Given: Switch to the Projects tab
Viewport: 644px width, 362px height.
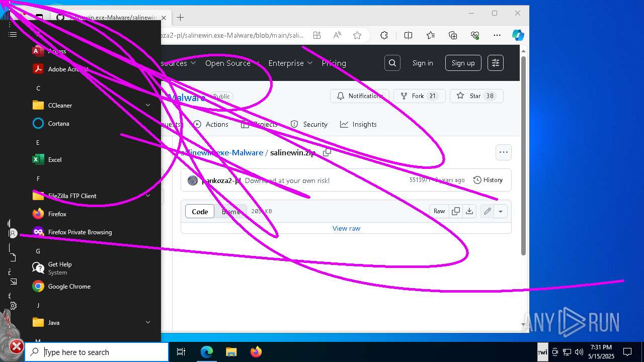Looking at the screenshot, I should click(x=259, y=124).
